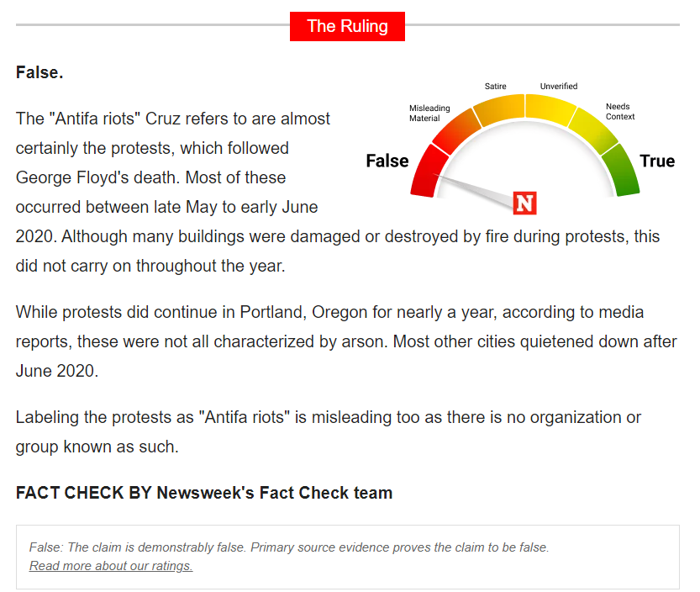Click the paragraph mentioning Portland, Oregon

point(346,341)
